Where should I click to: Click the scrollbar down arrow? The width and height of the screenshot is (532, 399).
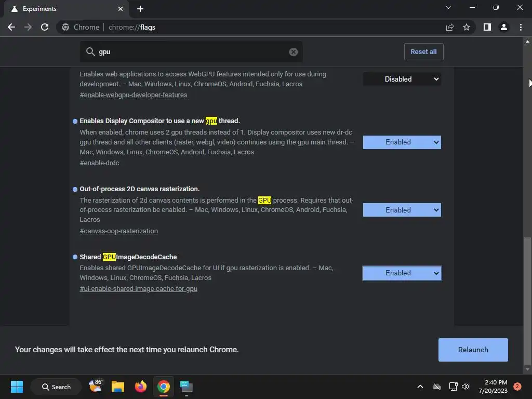point(528,369)
